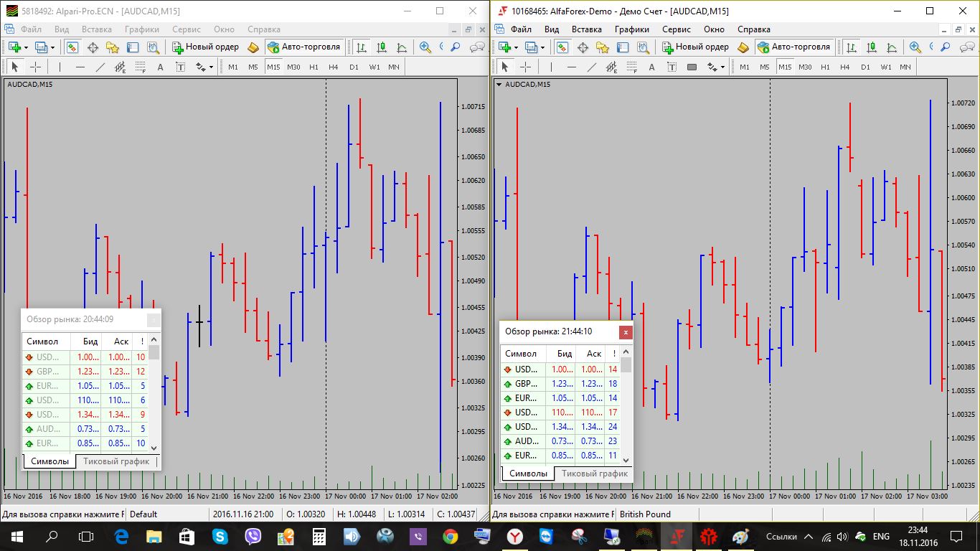Image resolution: width=980 pixels, height=551 pixels.
Task: Select equidistant channel tool in AlfaForex window
Action: click(611, 67)
